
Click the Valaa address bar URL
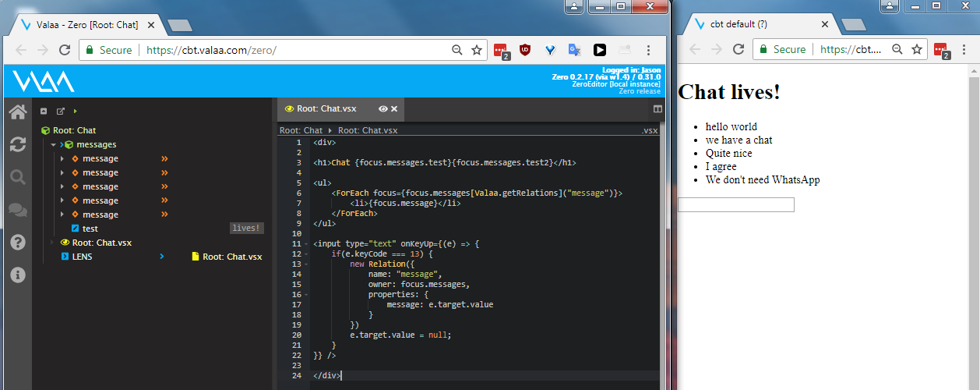pyautogui.click(x=211, y=50)
